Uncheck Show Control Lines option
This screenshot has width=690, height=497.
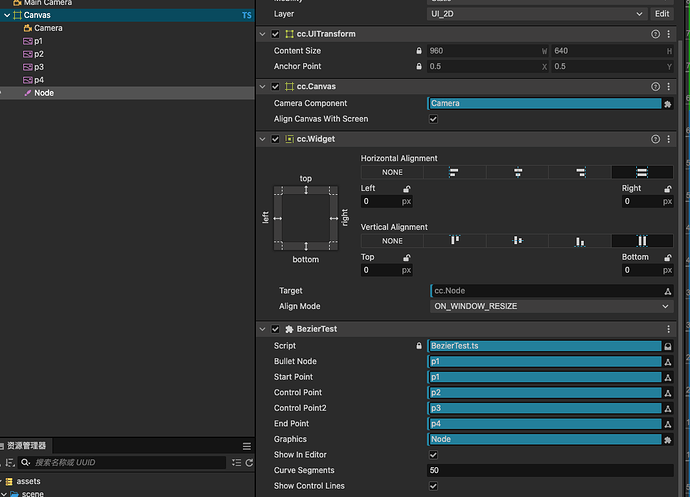(433, 486)
